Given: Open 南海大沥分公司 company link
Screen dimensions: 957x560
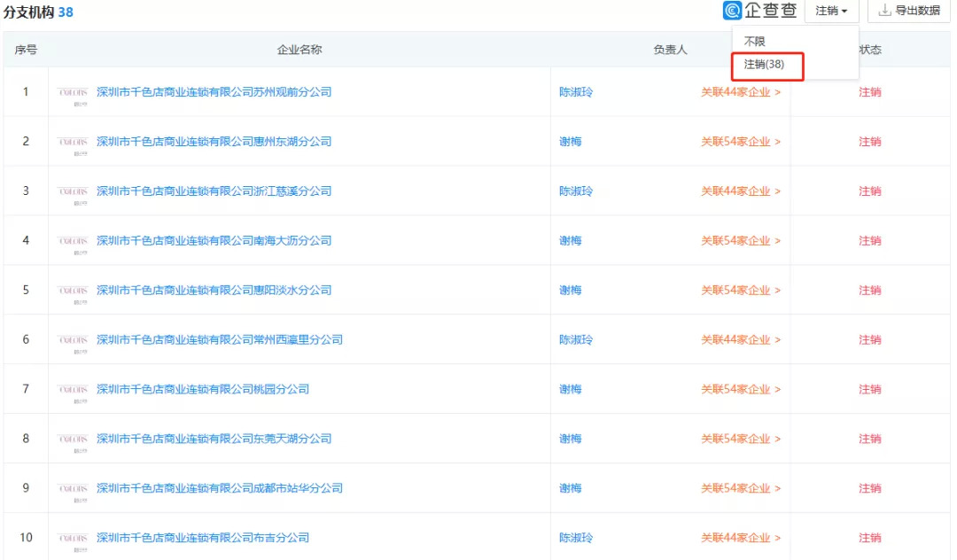Looking at the screenshot, I should (214, 240).
